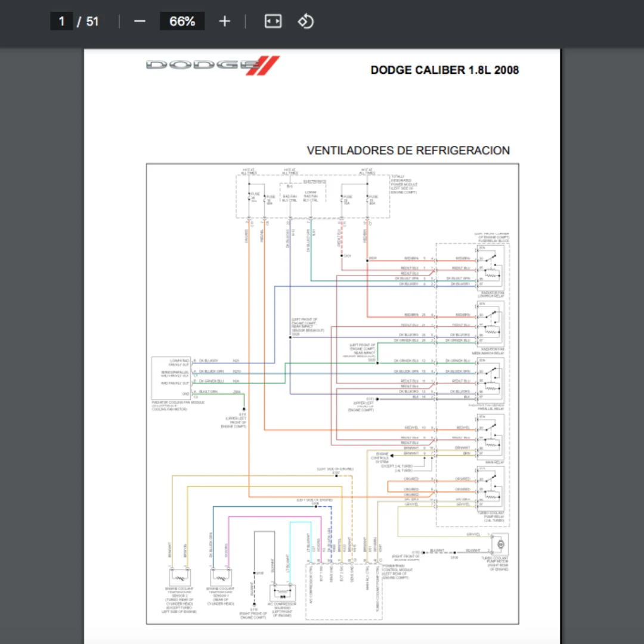Click Engine Coolant Temperature Sensor 1 label

221,596
